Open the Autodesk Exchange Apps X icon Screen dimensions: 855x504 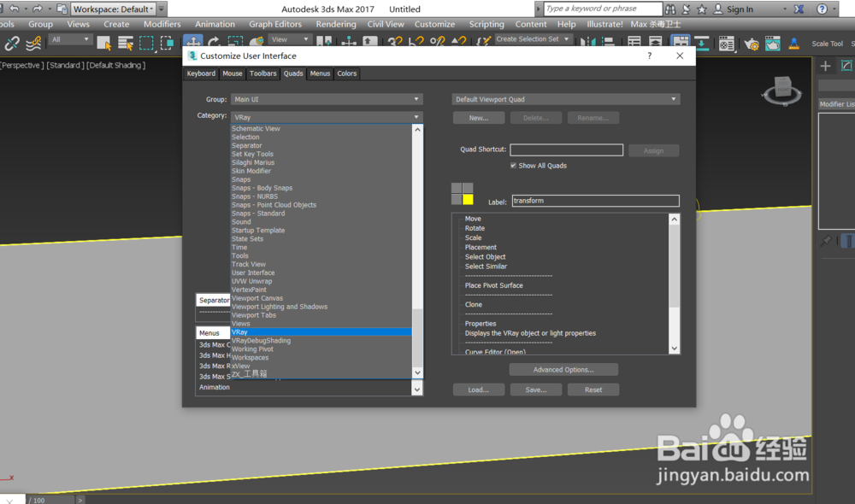[799, 9]
